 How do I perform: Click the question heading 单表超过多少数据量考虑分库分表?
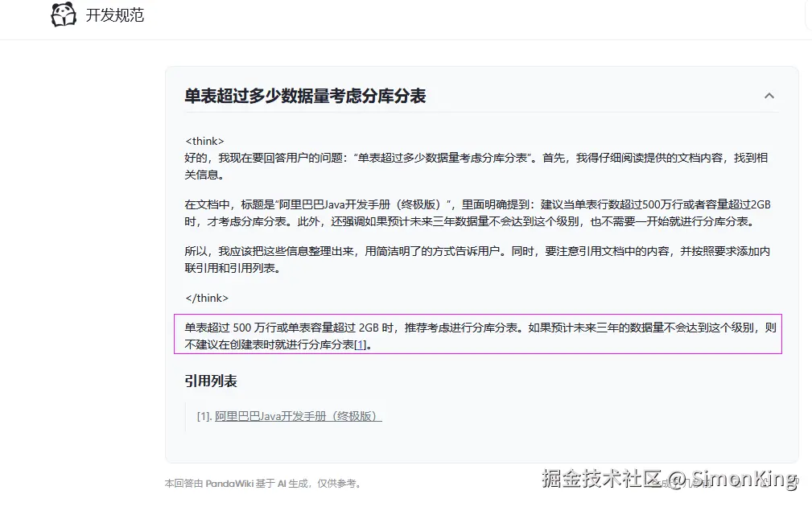(305, 97)
